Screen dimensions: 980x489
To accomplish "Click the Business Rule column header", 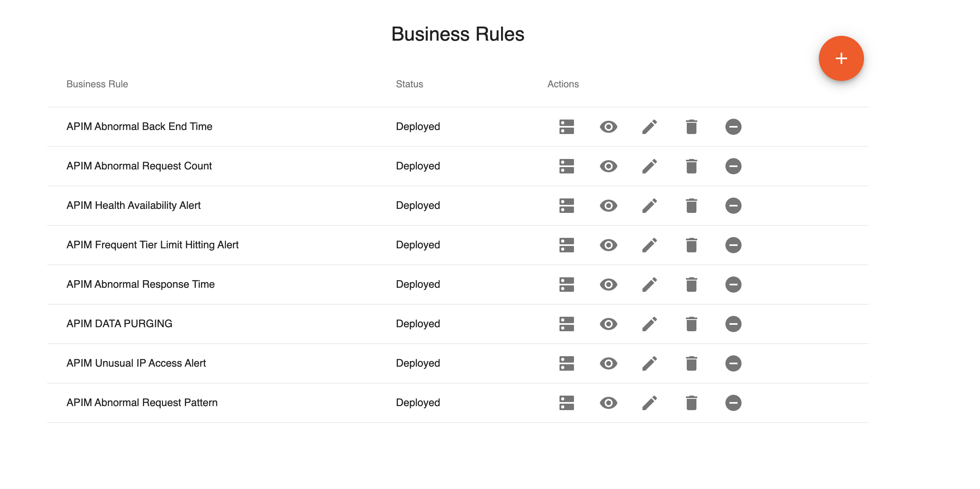I will pos(97,84).
